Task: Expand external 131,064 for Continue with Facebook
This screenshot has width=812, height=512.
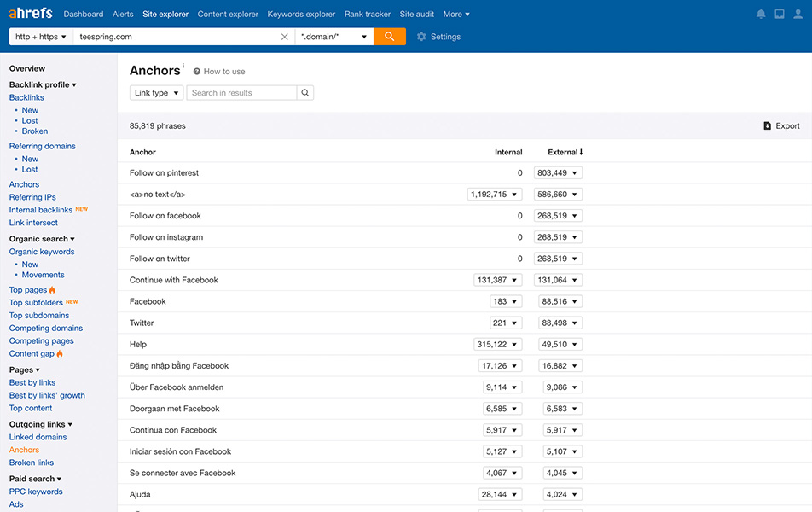Action: click(x=558, y=280)
